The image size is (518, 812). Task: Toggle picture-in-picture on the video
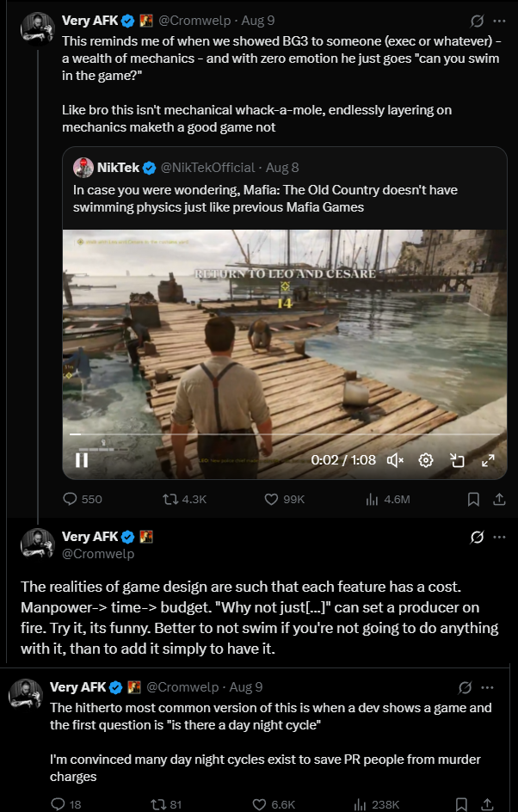pos(457,460)
